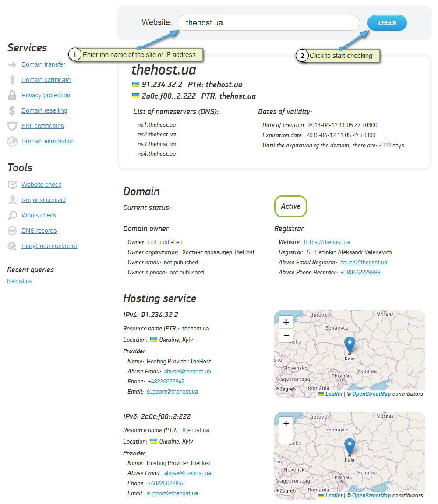Image resolution: width=438 pixels, height=504 pixels.
Task: Zoom out on the IPv6 map
Action: 286,437
